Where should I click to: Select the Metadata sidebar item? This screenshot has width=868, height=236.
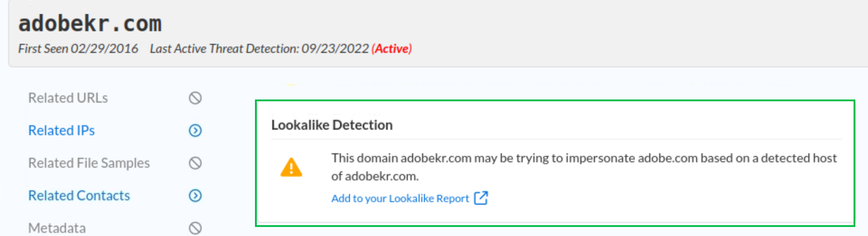click(x=57, y=228)
